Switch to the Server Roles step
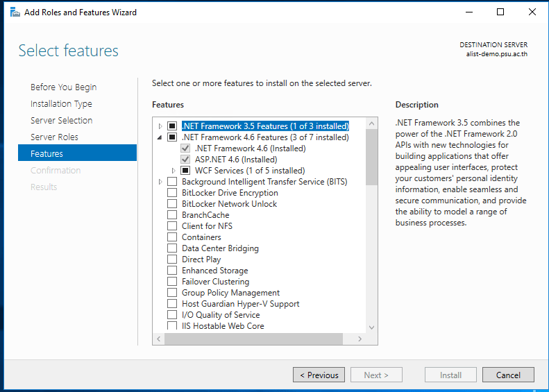 [54, 137]
